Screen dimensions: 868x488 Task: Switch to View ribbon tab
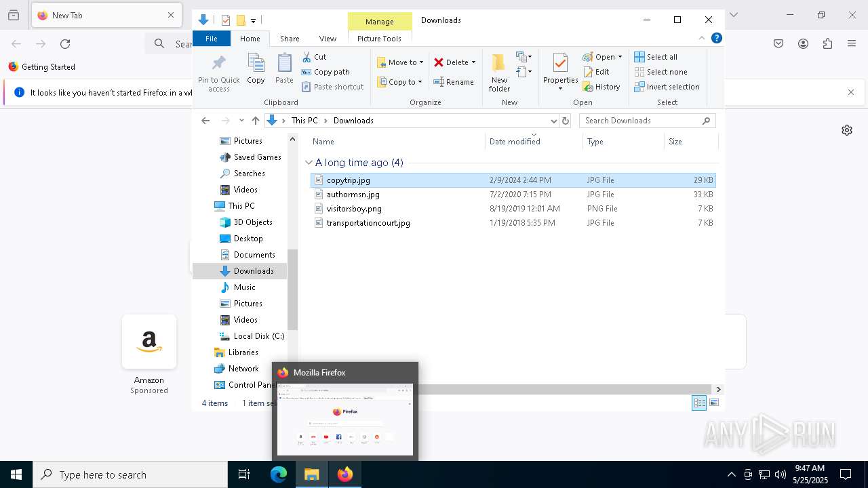click(x=328, y=39)
